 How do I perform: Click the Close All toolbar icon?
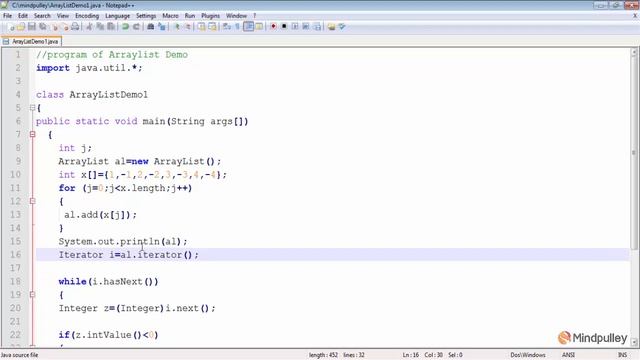coord(64,27)
